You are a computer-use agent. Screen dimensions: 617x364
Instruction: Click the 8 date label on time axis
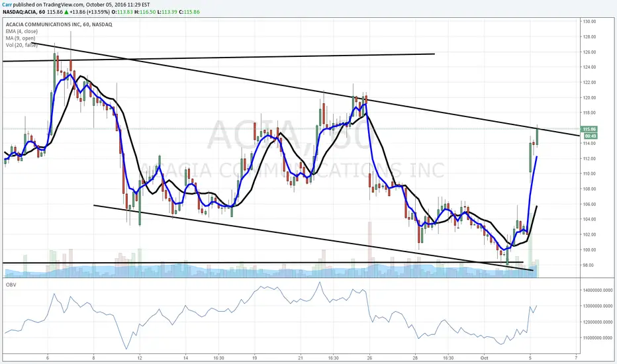pos(93,358)
